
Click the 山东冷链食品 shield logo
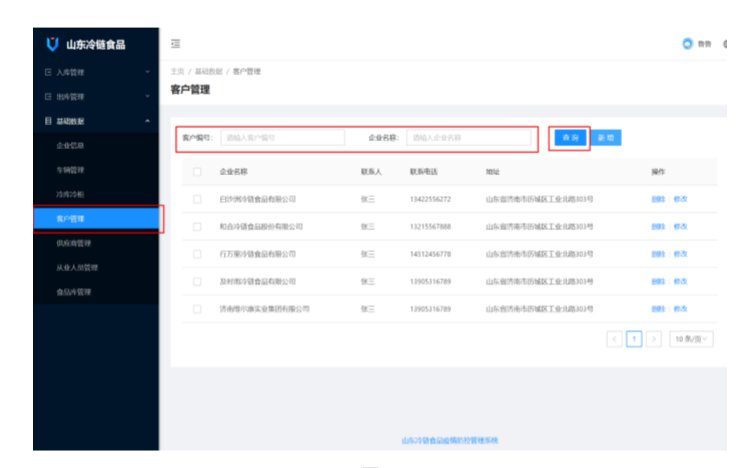[x=52, y=44]
